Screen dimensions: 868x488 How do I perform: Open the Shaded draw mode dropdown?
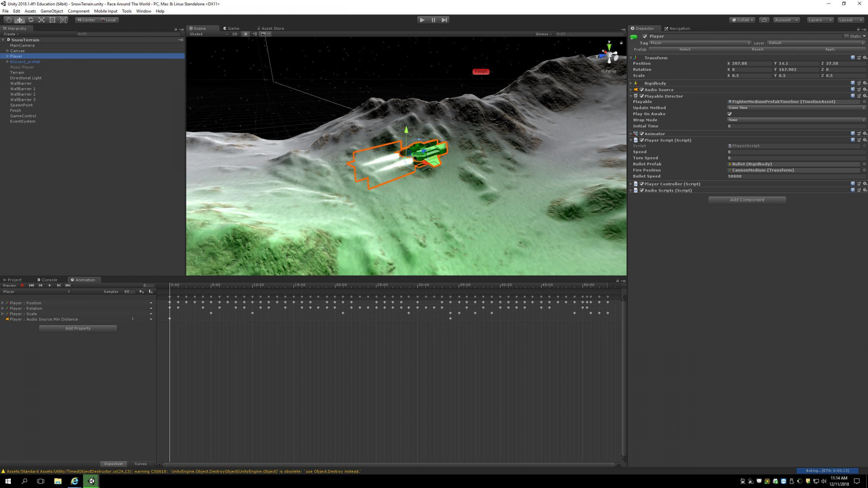208,34
